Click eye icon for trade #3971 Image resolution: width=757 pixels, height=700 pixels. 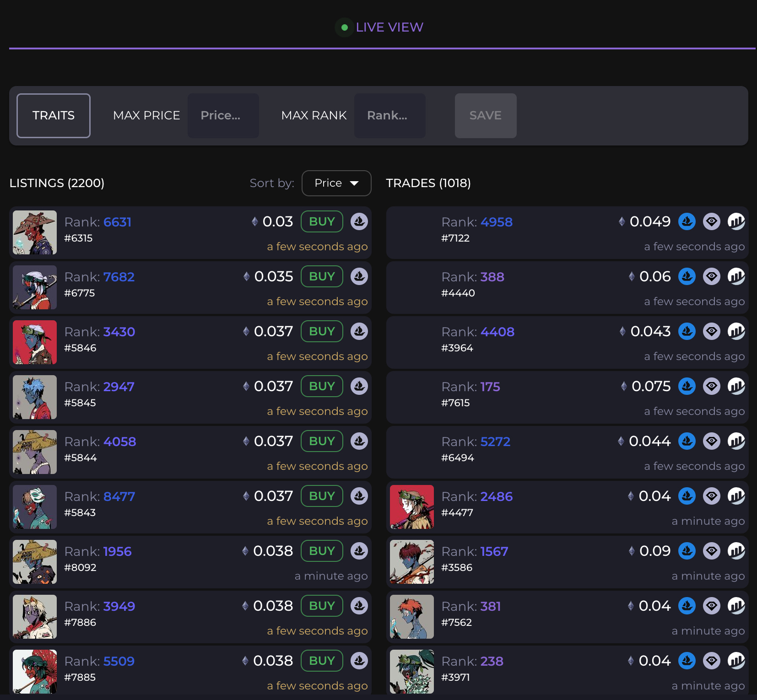coord(712,661)
